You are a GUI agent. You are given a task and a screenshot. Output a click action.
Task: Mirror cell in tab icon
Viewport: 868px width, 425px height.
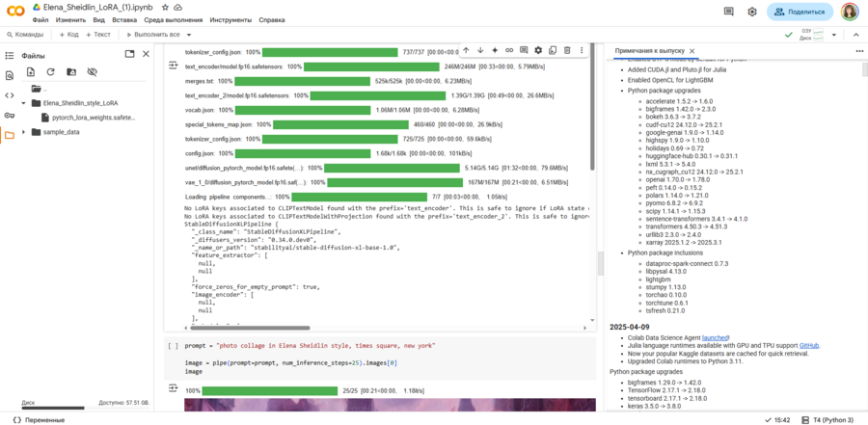pyautogui.click(x=553, y=50)
